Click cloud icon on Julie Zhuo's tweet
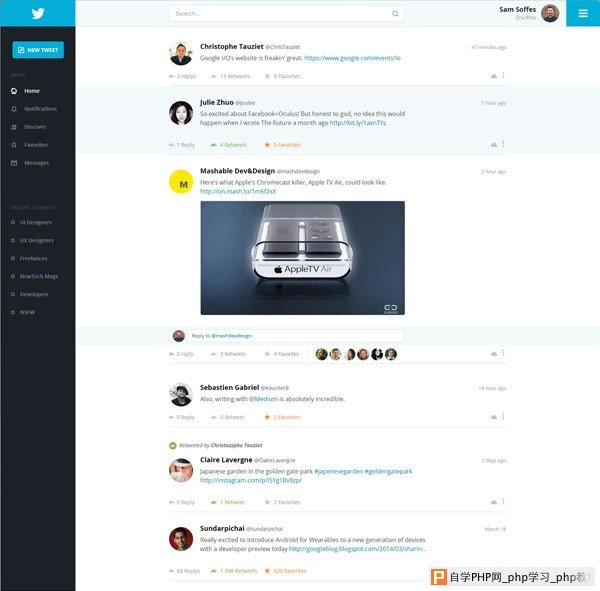 (x=494, y=145)
